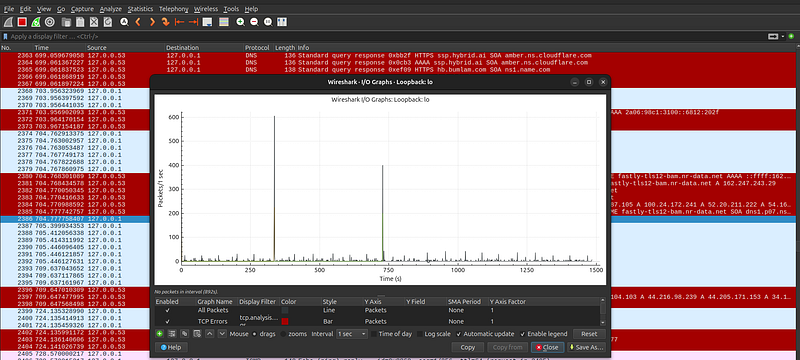
Task: Clear all graphs in I/O Graphs
Action: (x=196, y=334)
